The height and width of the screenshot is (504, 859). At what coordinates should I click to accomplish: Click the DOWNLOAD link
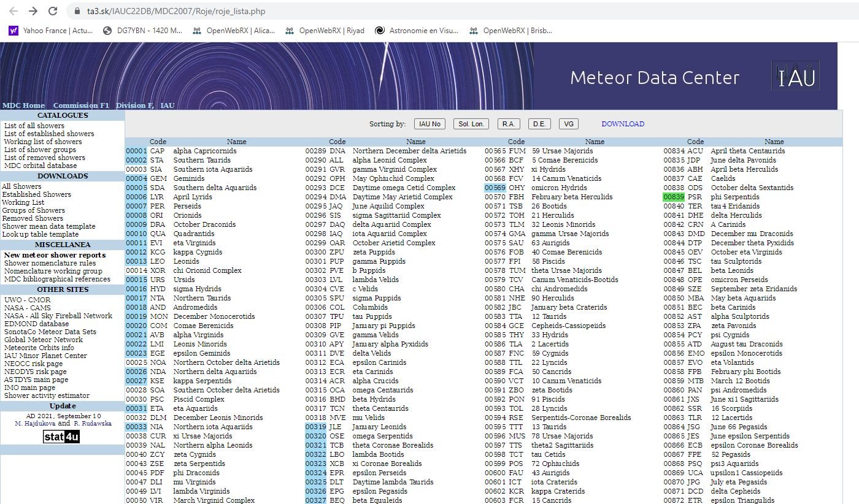(x=623, y=124)
